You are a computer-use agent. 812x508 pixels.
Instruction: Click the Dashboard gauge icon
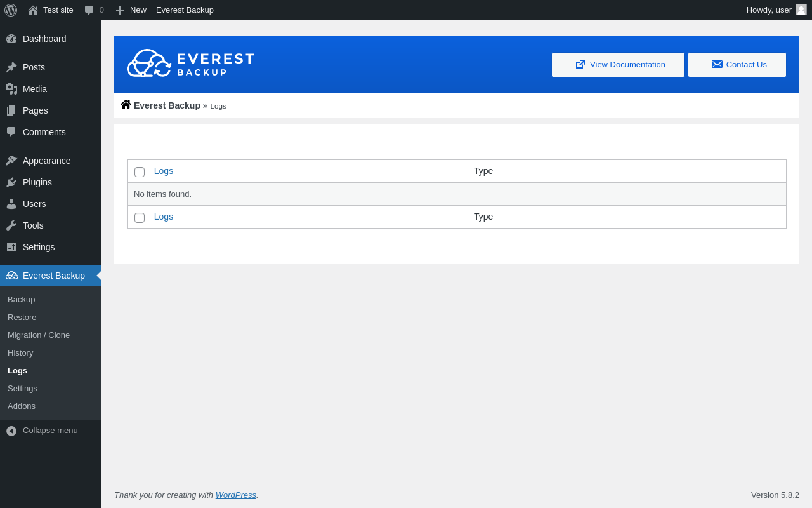pos(11,39)
